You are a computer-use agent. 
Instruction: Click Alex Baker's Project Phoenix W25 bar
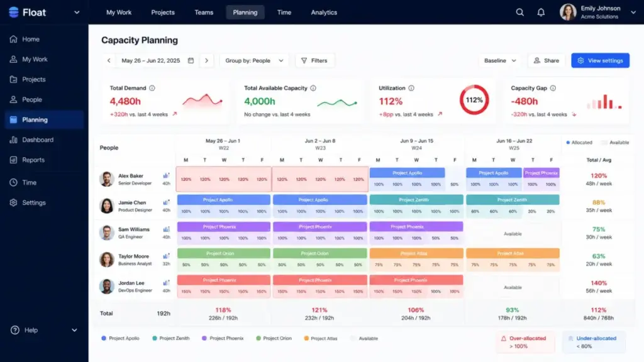[541, 173]
